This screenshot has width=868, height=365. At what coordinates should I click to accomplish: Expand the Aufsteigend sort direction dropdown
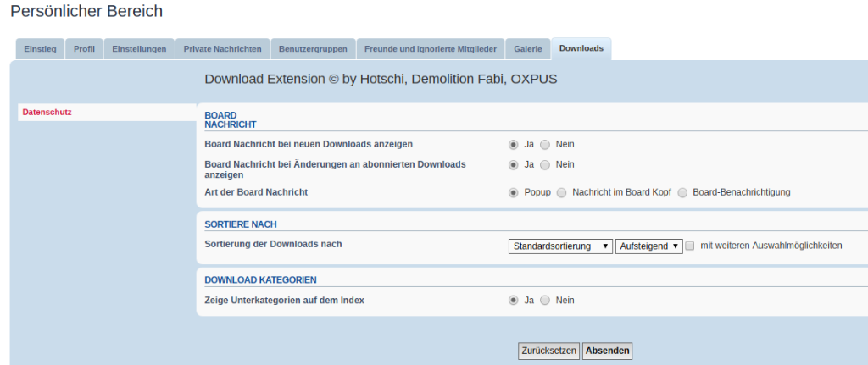[x=648, y=246]
